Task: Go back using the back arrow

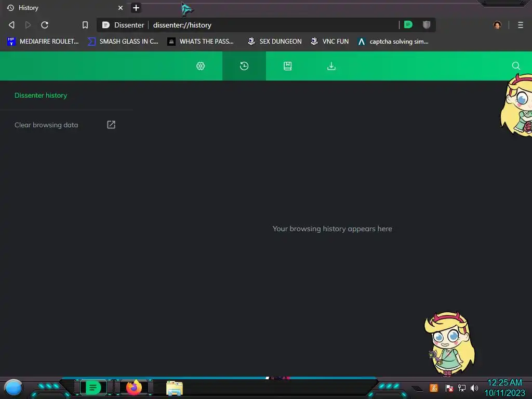Action: click(11, 25)
